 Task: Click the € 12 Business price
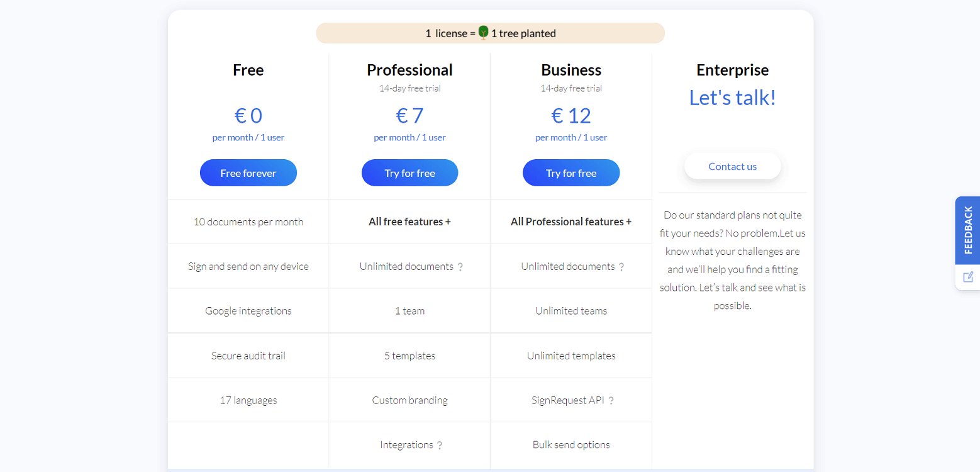571,116
